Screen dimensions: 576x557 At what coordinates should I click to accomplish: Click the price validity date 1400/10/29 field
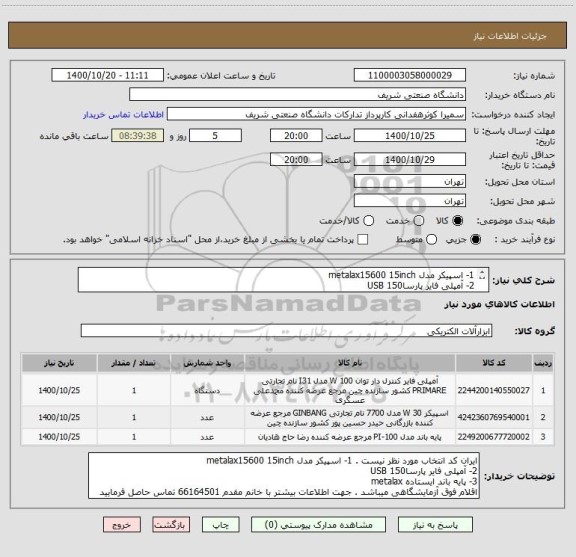point(410,159)
